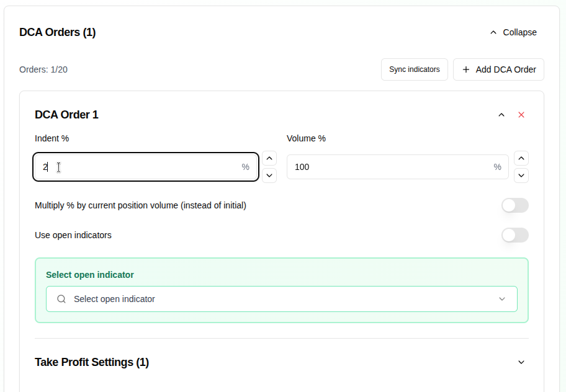Click the plus icon on Add DCA Order
The width and height of the screenshot is (566, 392).
466,69
